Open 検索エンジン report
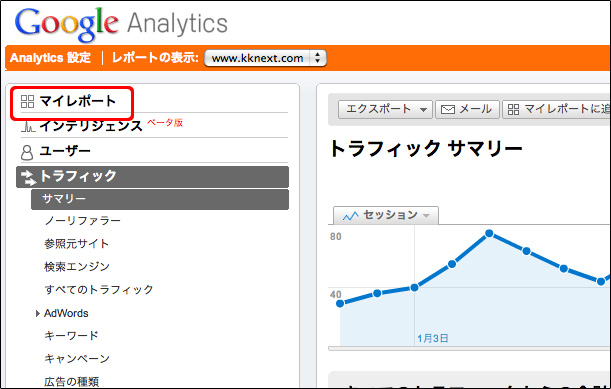The image size is (611, 389). pyautogui.click(x=77, y=267)
